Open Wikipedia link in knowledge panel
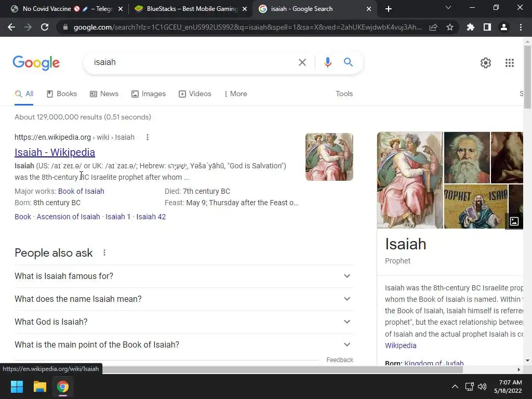The image size is (532, 399). [401, 345]
